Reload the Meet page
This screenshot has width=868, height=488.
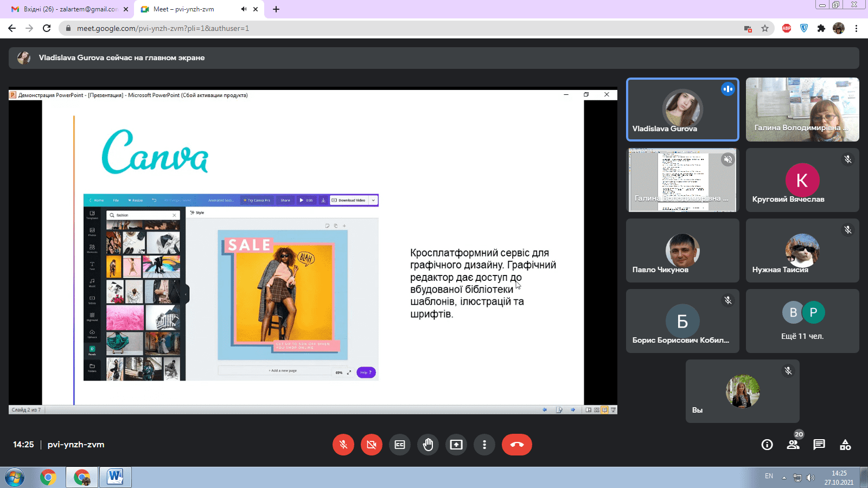point(47,28)
